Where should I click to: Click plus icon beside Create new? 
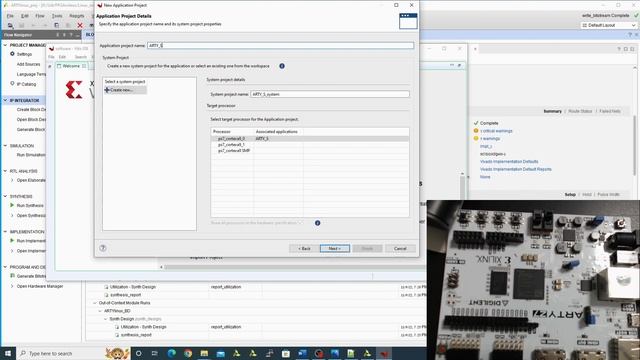(107, 90)
